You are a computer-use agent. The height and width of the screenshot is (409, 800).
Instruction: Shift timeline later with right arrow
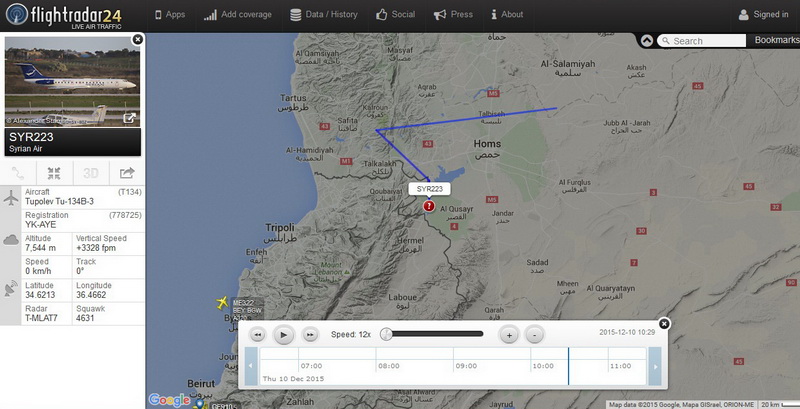655,366
